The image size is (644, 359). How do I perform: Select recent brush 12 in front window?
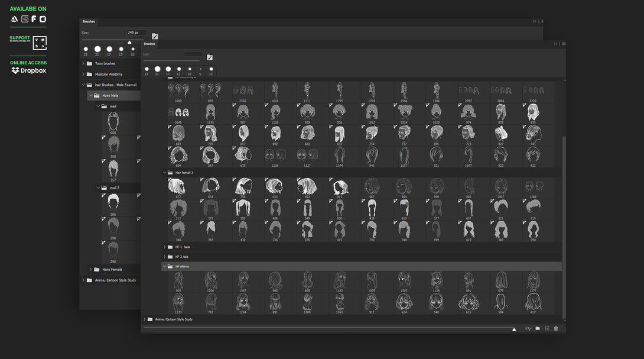[211, 70]
